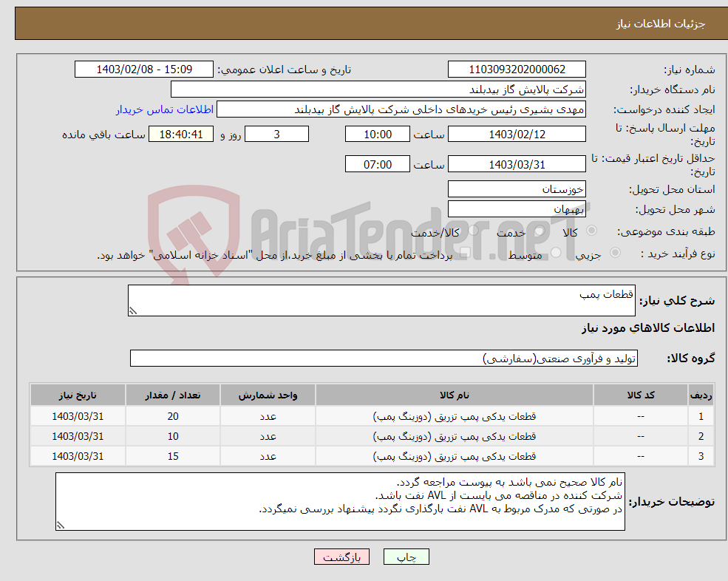This screenshot has height=581, width=728.
Task: Toggle the treasury documents payment checkbox
Action: pos(465,253)
